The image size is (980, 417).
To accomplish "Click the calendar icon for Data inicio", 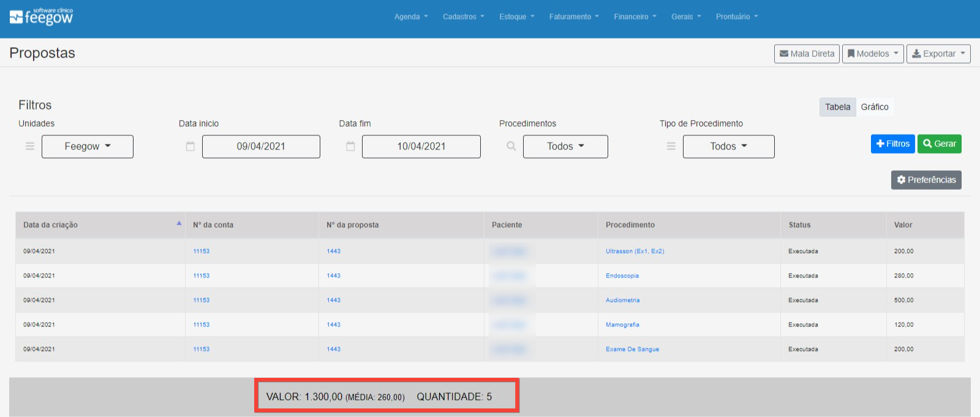I will pyautogui.click(x=190, y=146).
